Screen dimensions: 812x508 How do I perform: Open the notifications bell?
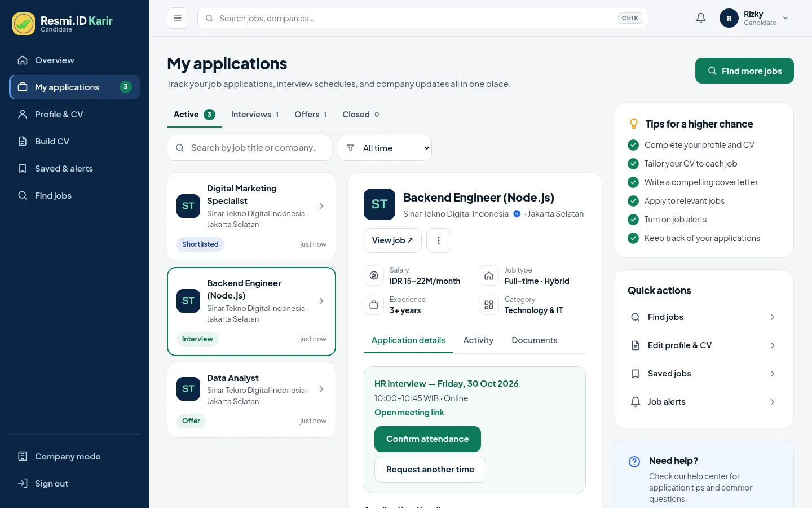[701, 18]
